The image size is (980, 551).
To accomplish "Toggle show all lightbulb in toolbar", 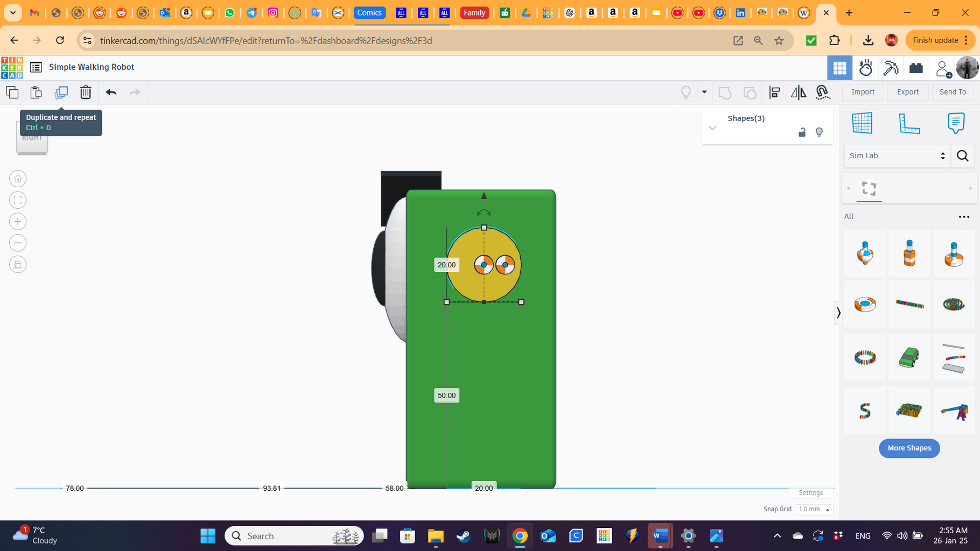I will pyautogui.click(x=686, y=93).
